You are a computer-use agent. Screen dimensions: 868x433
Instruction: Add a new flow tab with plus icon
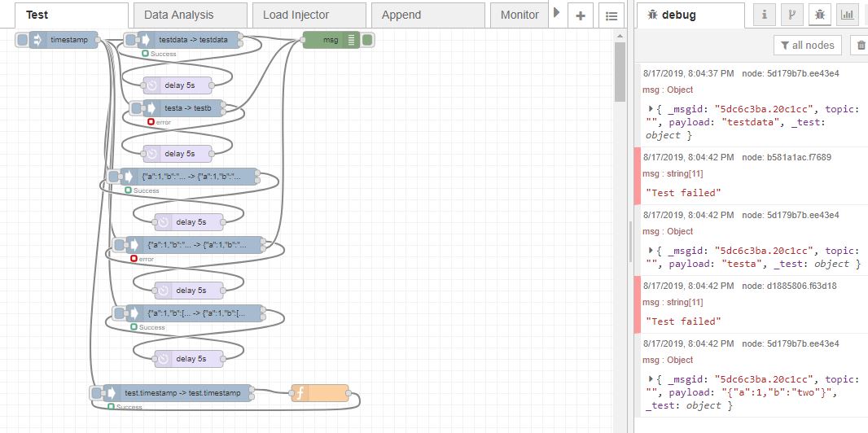click(580, 15)
